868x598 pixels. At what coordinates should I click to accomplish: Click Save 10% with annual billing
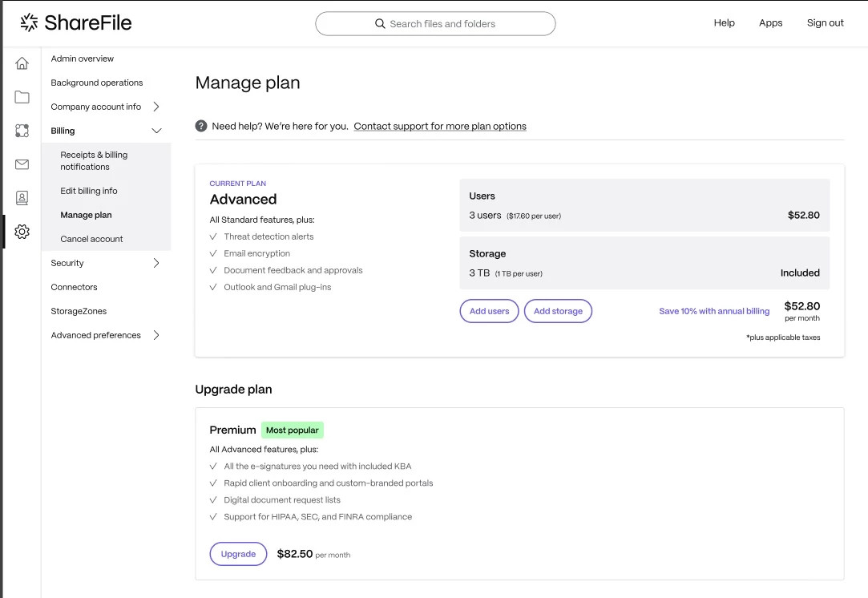[x=714, y=311]
